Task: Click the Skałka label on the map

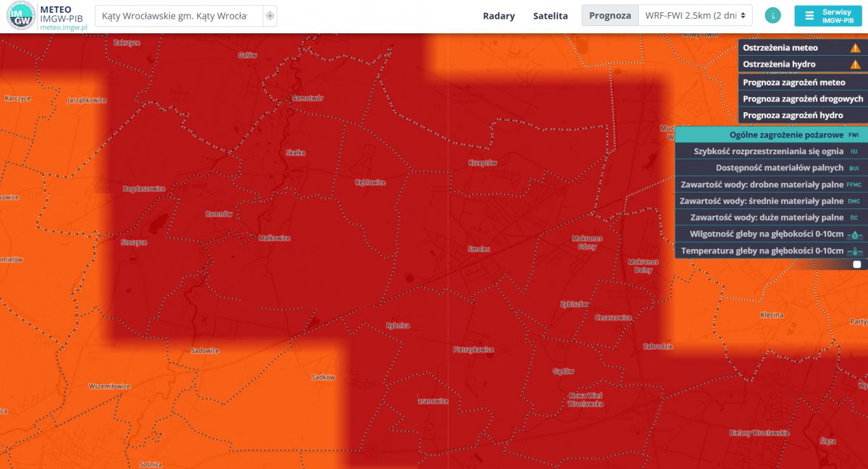Action: pos(296,153)
